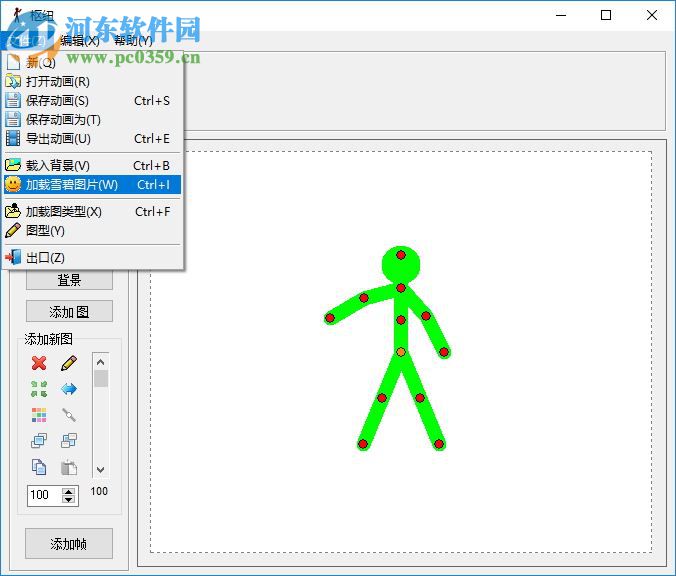Choose 打开动画(R) menu entry
Image resolution: width=676 pixels, height=576 pixels.
click(x=92, y=81)
